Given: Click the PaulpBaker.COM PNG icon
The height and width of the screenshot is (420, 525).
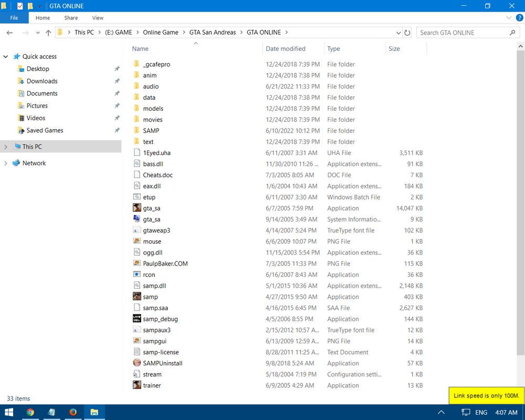Looking at the screenshot, I should point(136,264).
